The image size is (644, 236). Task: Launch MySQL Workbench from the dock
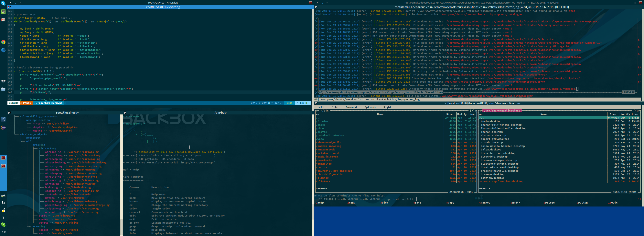click(x=3, y=119)
